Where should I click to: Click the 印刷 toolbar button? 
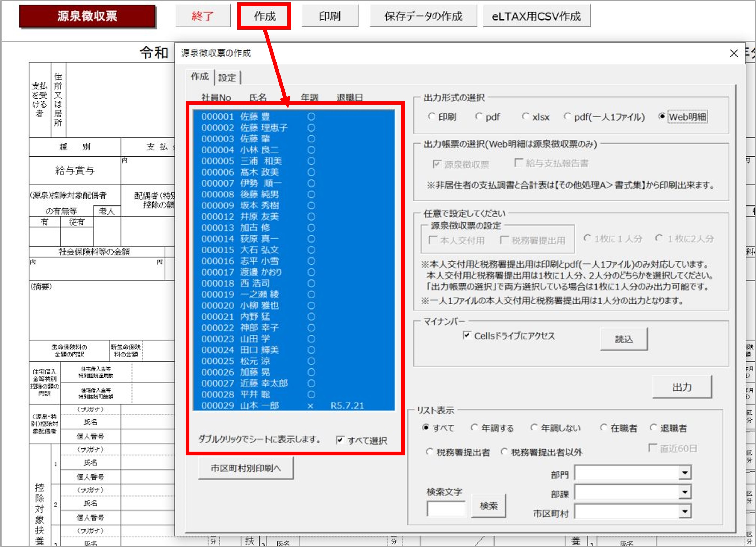click(329, 16)
